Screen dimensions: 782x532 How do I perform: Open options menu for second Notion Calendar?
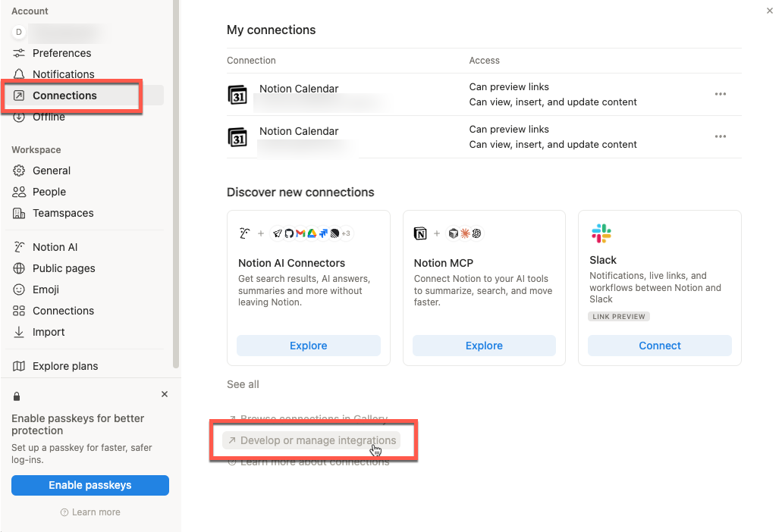coord(720,136)
